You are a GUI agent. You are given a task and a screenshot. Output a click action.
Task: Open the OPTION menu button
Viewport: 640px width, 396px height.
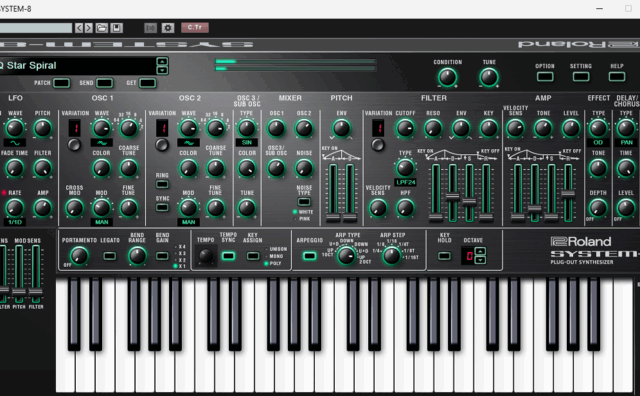click(545, 76)
